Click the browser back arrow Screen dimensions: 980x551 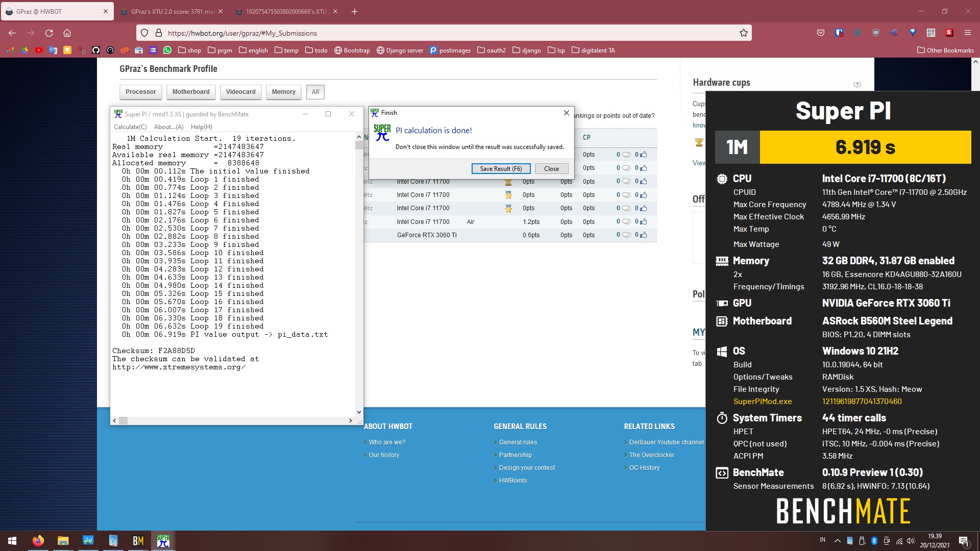[12, 33]
